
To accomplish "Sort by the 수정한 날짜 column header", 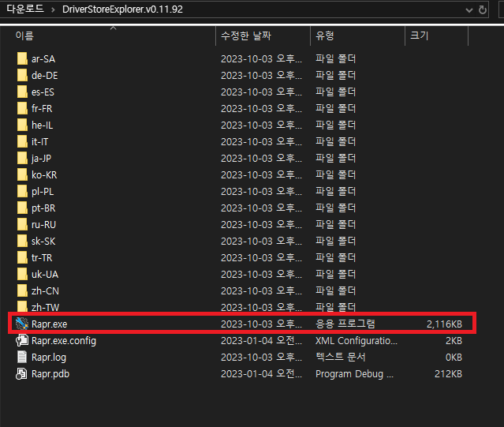I will [x=246, y=36].
